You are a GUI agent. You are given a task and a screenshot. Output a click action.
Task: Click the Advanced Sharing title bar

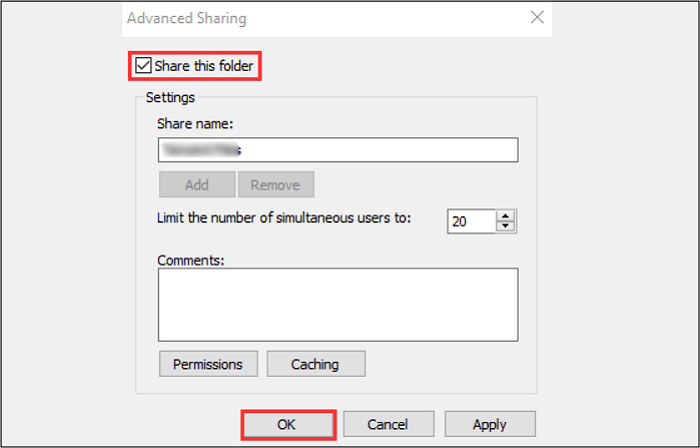[x=300, y=18]
